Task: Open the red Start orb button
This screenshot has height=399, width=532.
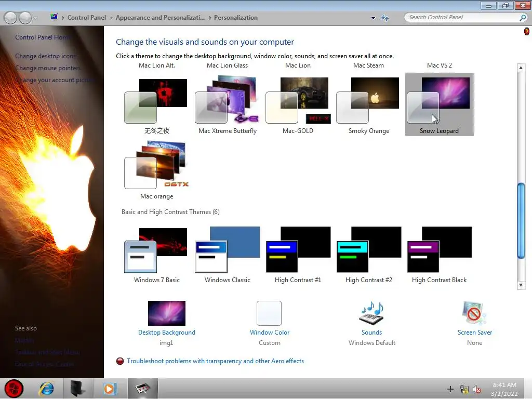Action: [x=14, y=389]
